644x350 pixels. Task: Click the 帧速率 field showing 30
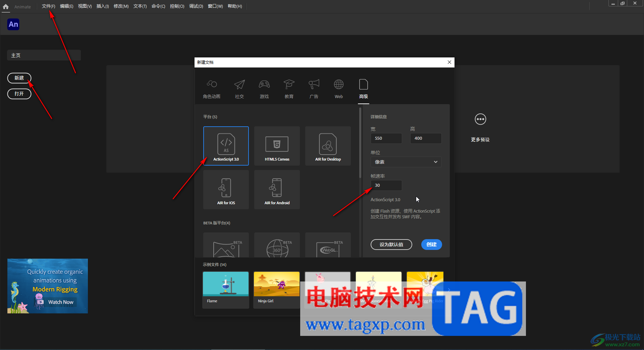click(x=386, y=185)
